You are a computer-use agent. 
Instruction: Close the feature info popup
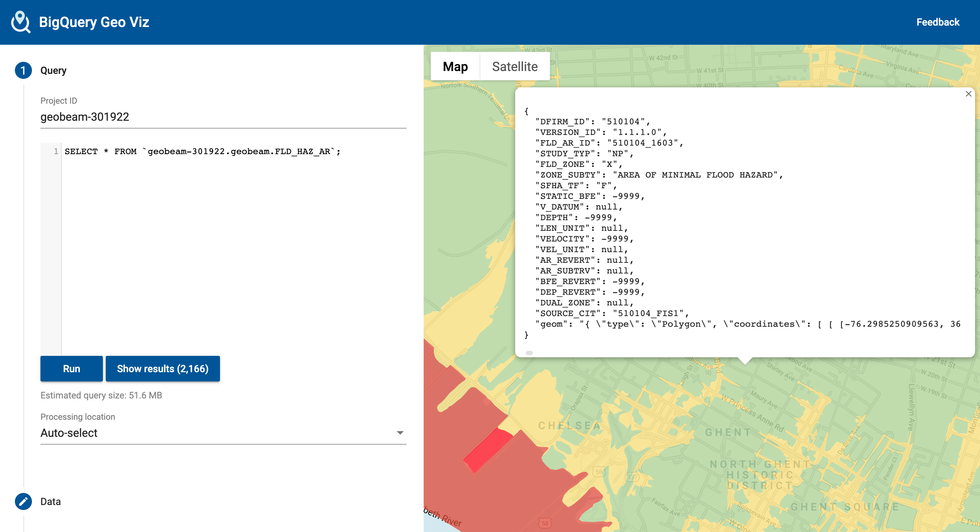(x=968, y=94)
